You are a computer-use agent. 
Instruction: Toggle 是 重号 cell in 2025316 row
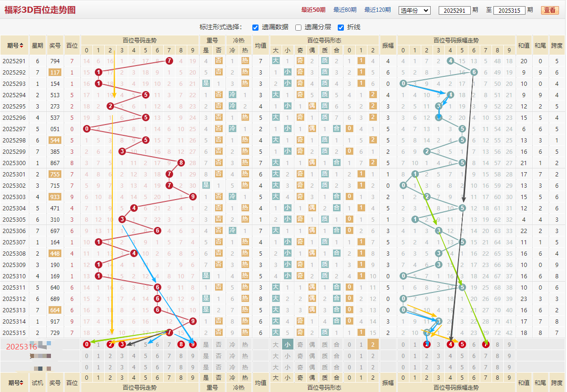[206, 344]
